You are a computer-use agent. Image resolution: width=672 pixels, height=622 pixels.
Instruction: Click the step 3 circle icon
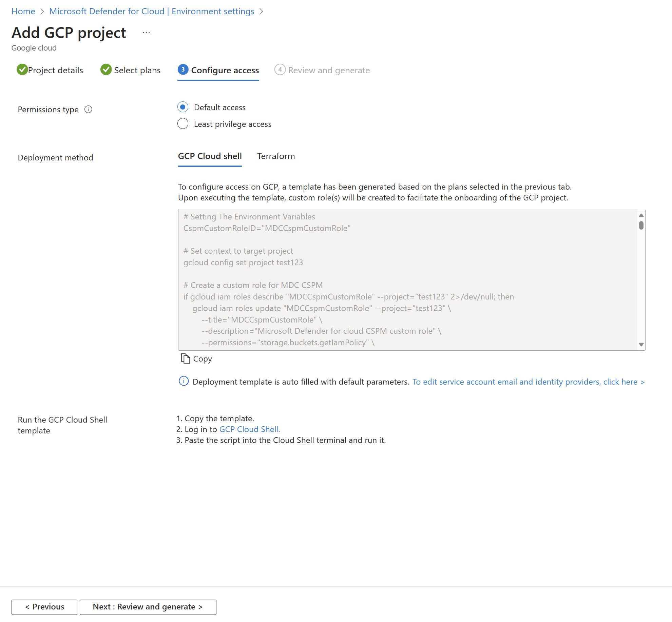click(x=183, y=70)
